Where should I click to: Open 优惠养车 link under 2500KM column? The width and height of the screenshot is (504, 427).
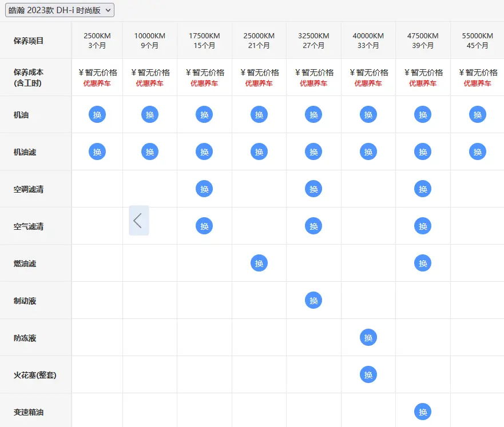pos(97,83)
